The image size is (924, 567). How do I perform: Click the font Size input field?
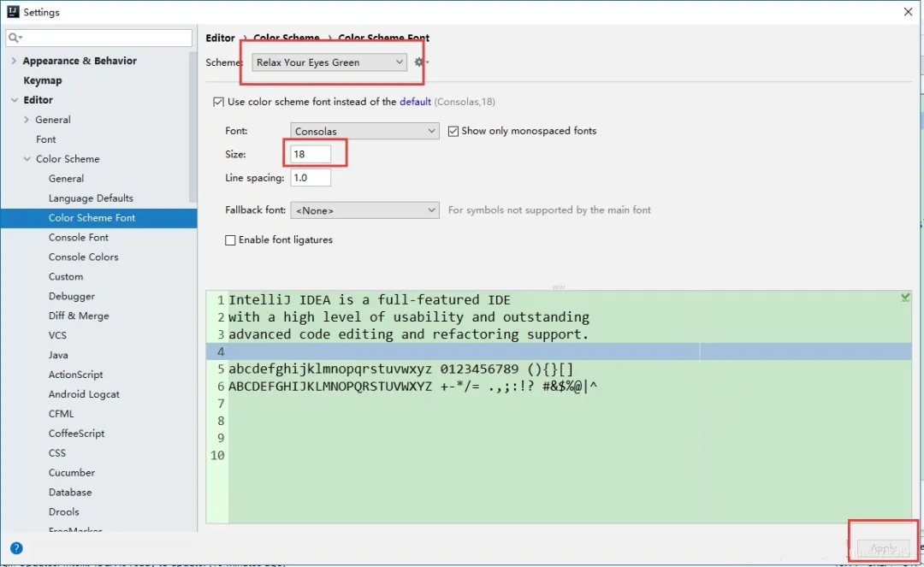coord(310,155)
